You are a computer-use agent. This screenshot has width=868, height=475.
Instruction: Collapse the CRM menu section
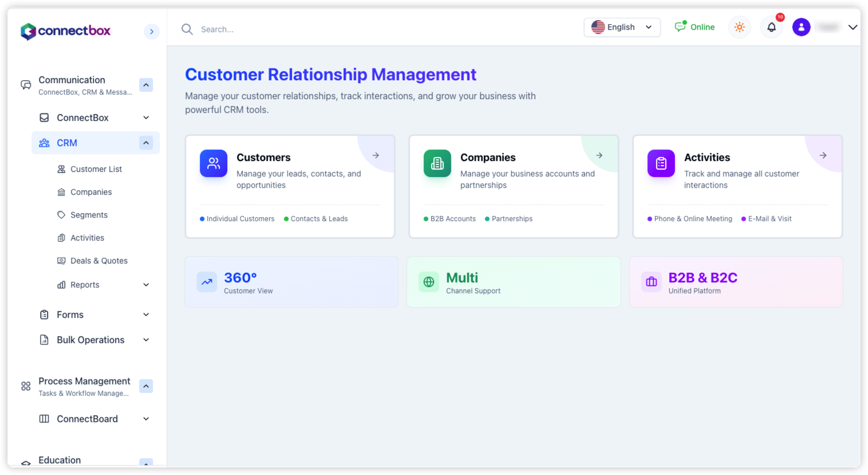point(146,143)
